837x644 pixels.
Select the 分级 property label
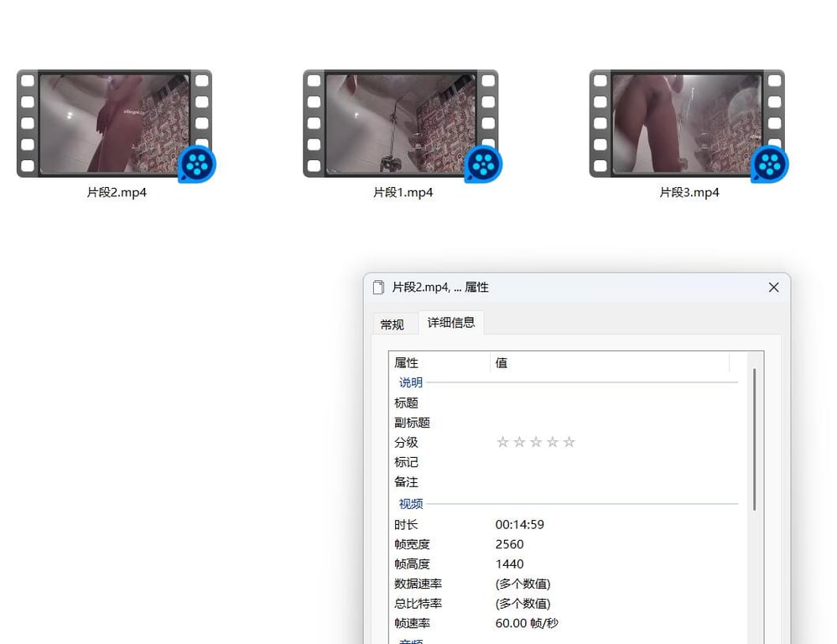[x=406, y=442]
